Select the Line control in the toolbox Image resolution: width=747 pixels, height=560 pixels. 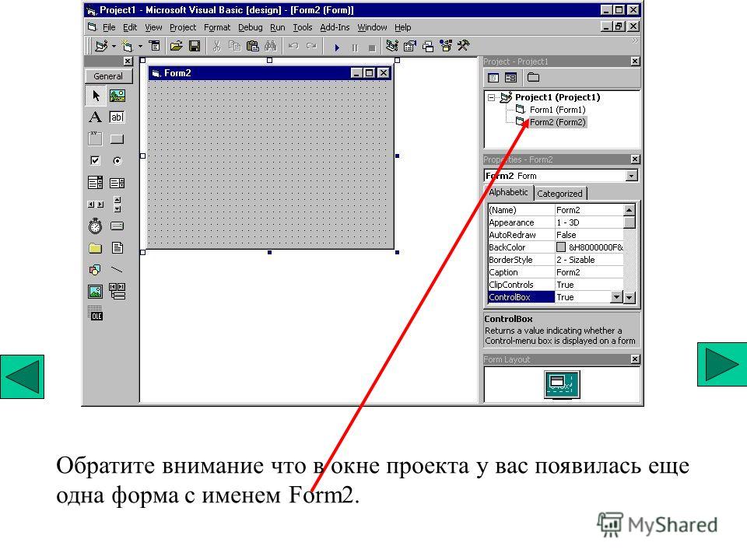(117, 270)
